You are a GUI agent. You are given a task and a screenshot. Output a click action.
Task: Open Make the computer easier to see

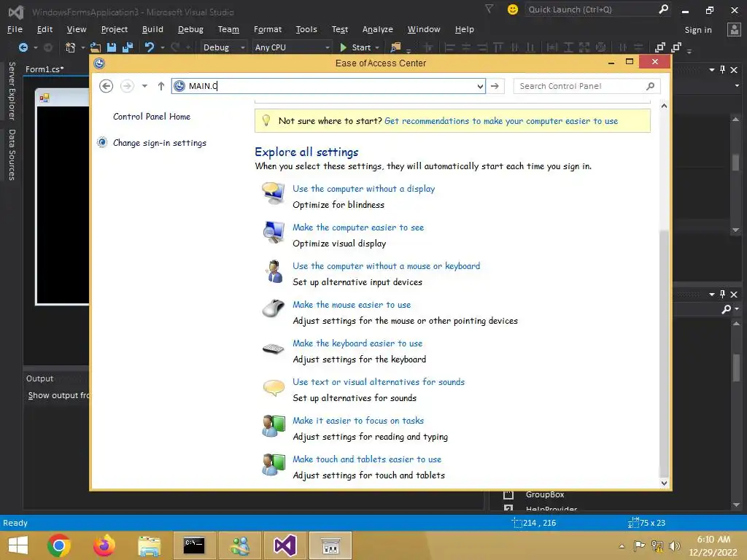tap(358, 227)
